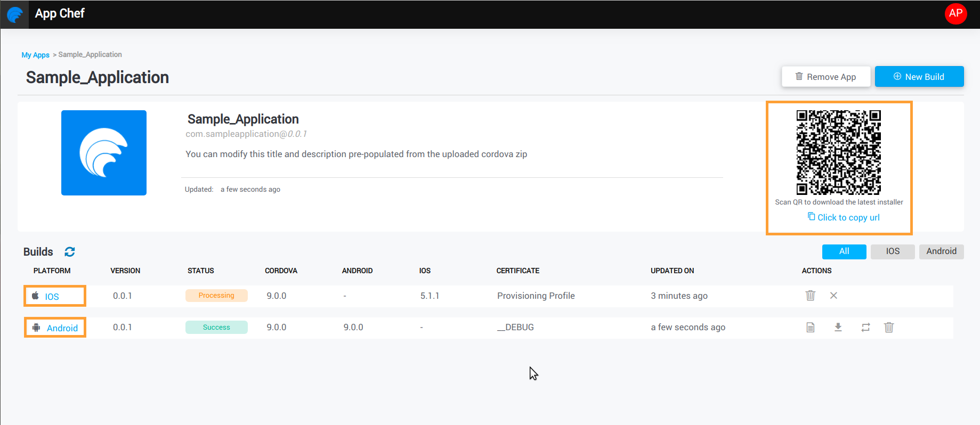Cancel the processing iOS build
The image size is (980, 425).
[x=833, y=296]
